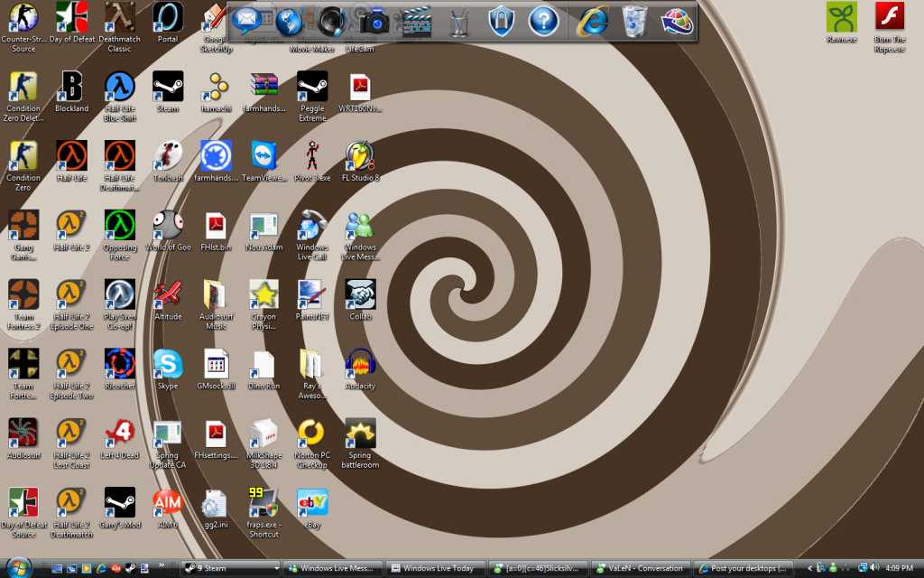Select the Windows Live Call shortcut
This screenshot has width=924, height=578.
[312, 226]
